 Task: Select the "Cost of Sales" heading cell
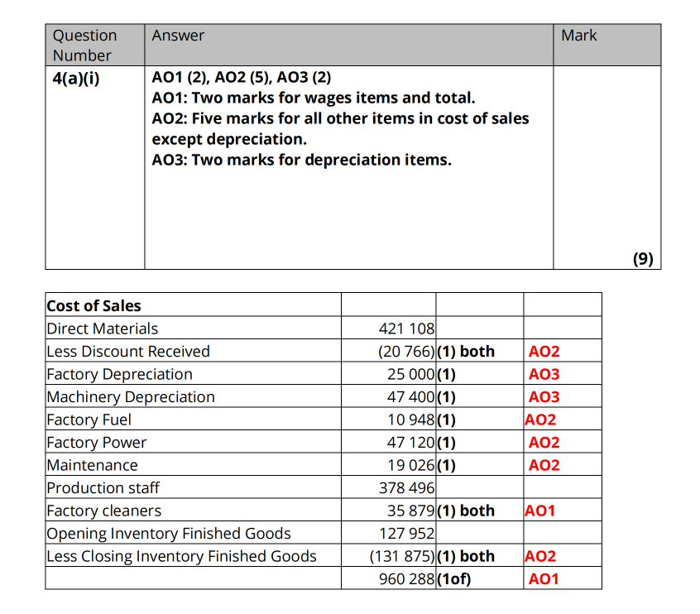coord(93,305)
